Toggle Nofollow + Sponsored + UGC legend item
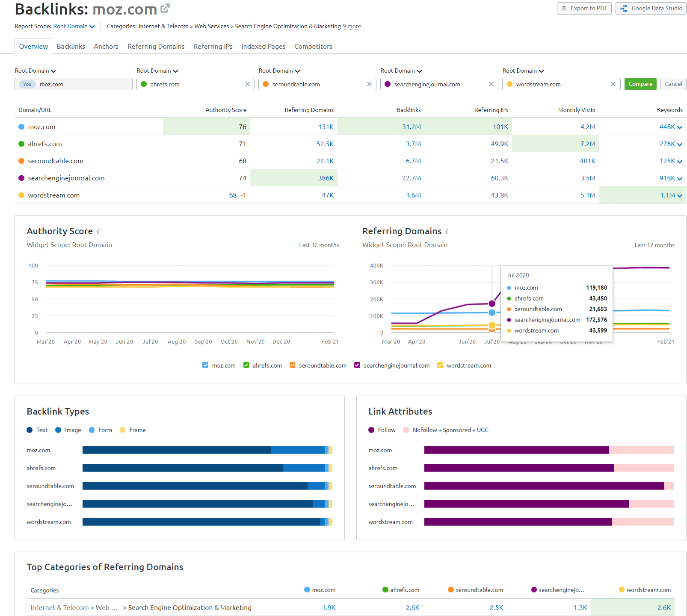 (446, 430)
